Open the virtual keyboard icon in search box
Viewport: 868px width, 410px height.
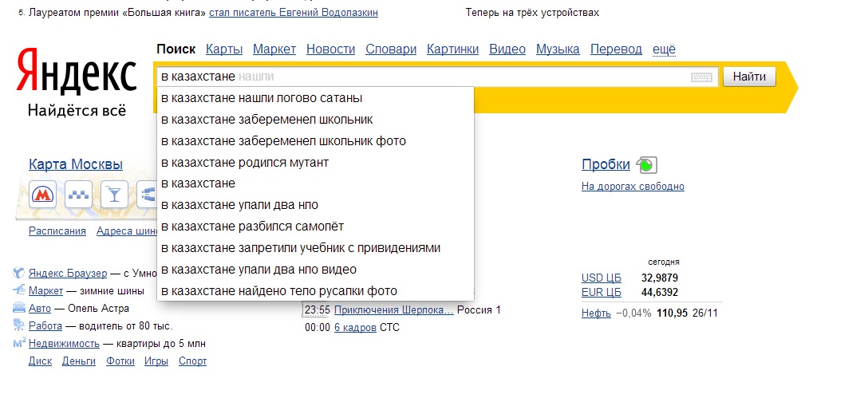[701, 77]
